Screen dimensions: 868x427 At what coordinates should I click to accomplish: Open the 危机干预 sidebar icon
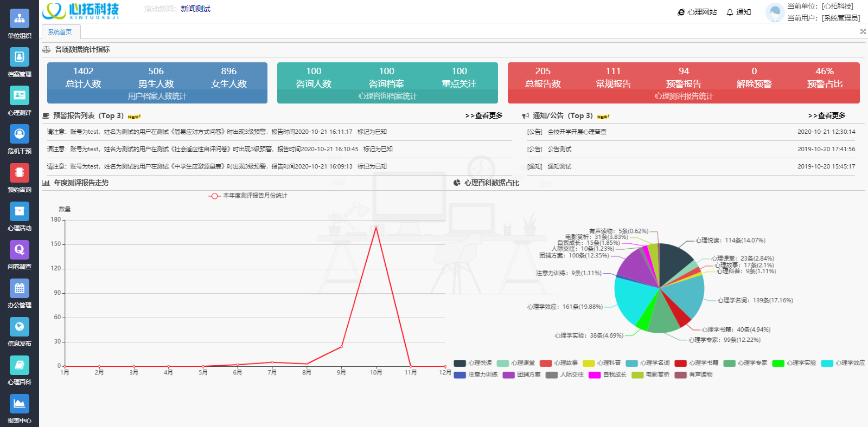click(20, 134)
